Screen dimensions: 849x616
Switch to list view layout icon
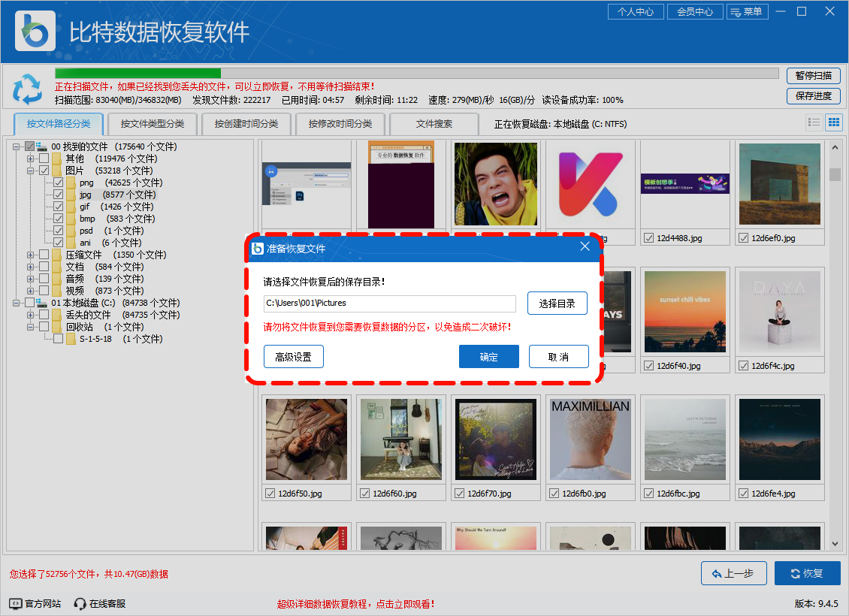[814, 122]
